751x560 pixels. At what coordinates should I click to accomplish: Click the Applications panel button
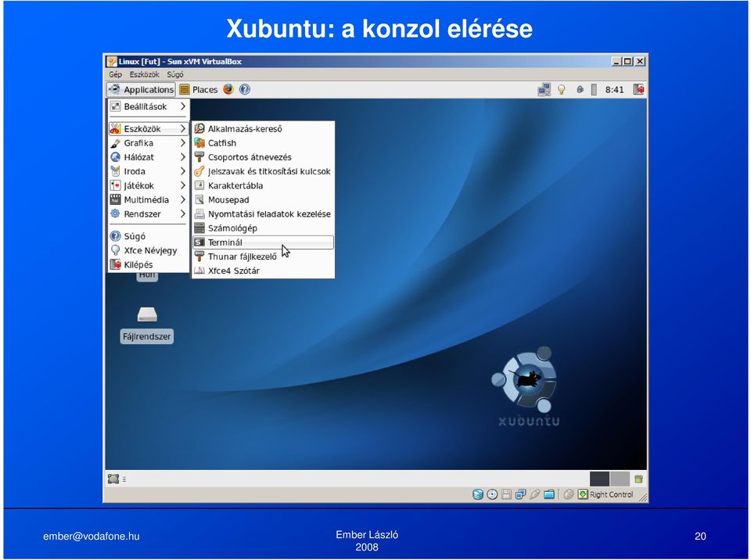[x=142, y=90]
